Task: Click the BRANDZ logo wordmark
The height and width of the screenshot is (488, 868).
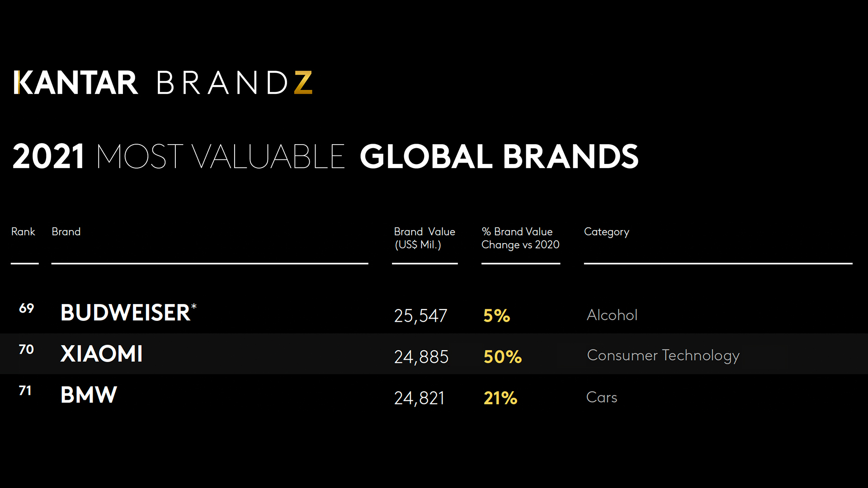Action: click(234, 83)
